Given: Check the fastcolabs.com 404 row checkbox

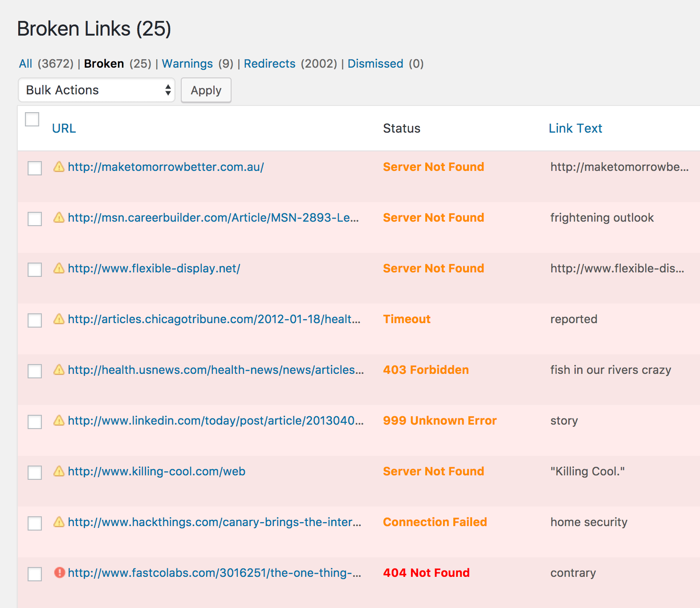Looking at the screenshot, I should tap(35, 574).
